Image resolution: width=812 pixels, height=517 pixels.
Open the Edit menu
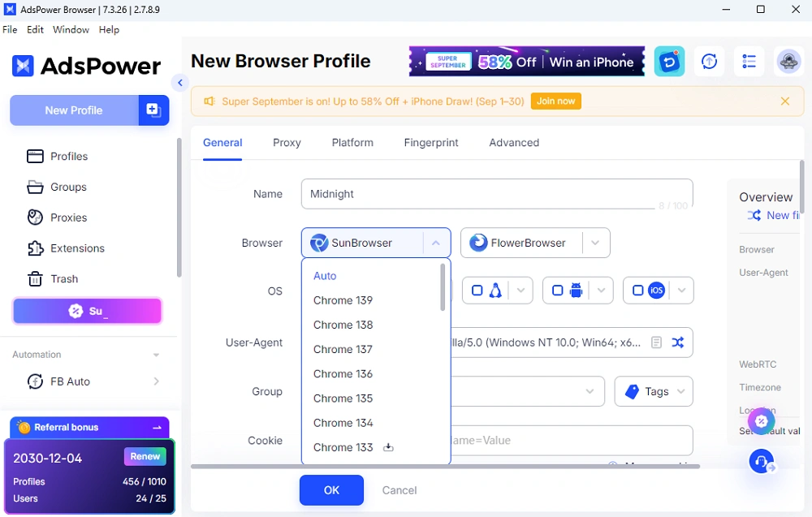35,29
